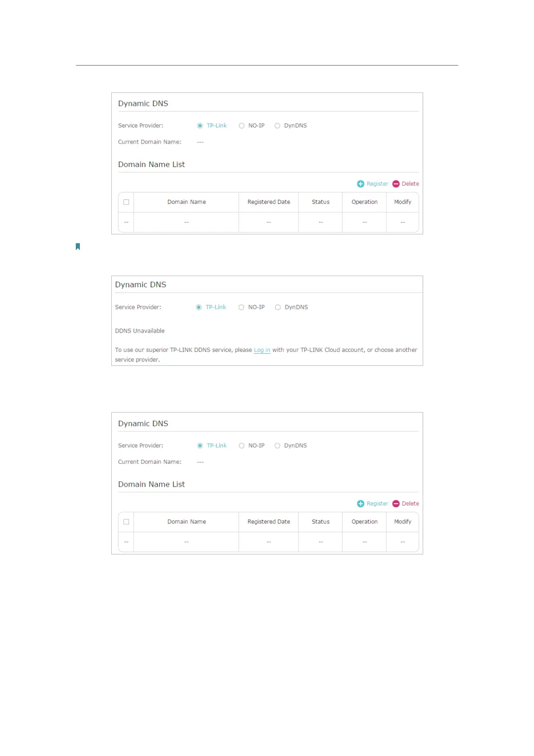This screenshot has width=534, height=756.
Task: Click Domain Name header in bottom table
Action: point(187,522)
